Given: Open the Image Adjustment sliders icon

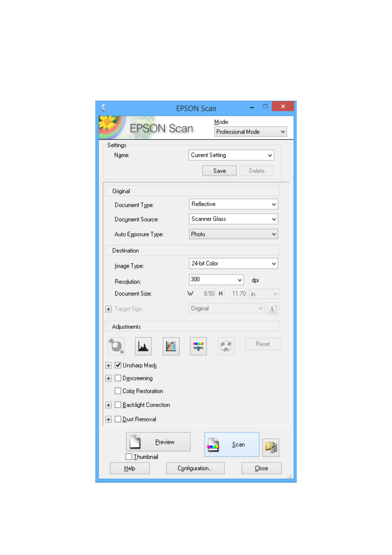Looking at the screenshot, I should pos(198,346).
